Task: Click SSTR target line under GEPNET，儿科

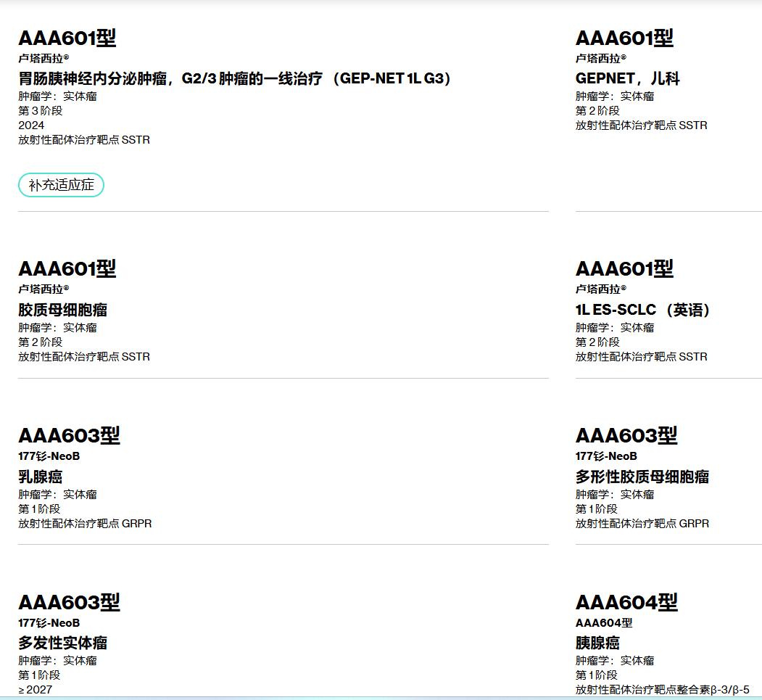Action: pyautogui.click(x=642, y=125)
